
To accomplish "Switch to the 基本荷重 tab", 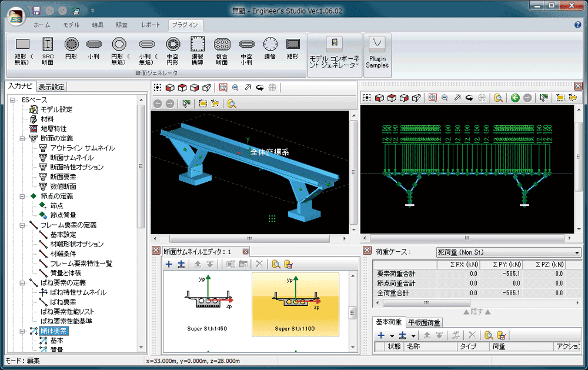I will pos(389,322).
